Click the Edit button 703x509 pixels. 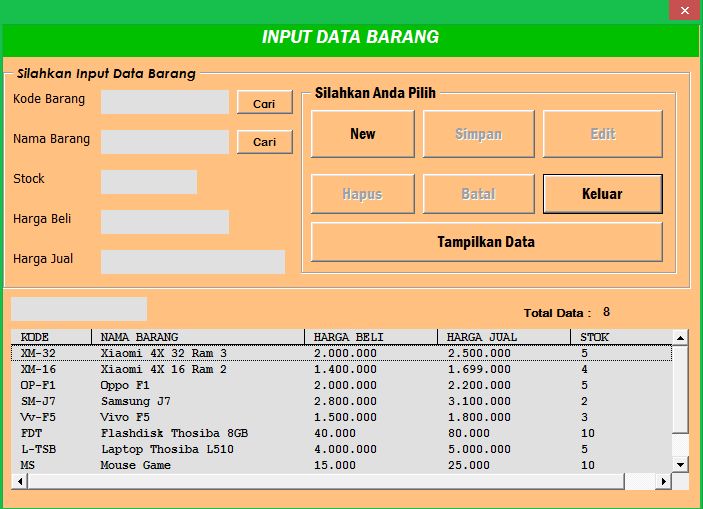603,134
